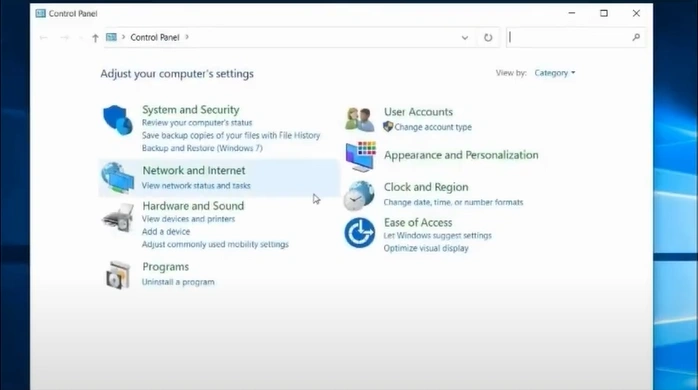Click the search magnifier icon
The height and width of the screenshot is (390, 698).
click(636, 37)
